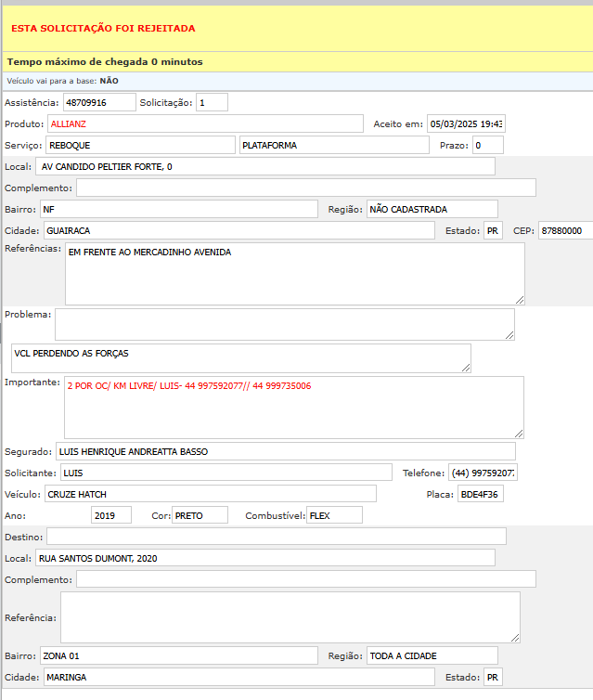The height and width of the screenshot is (700, 593).
Task: Select the Solicitação number field
Action: (212, 102)
